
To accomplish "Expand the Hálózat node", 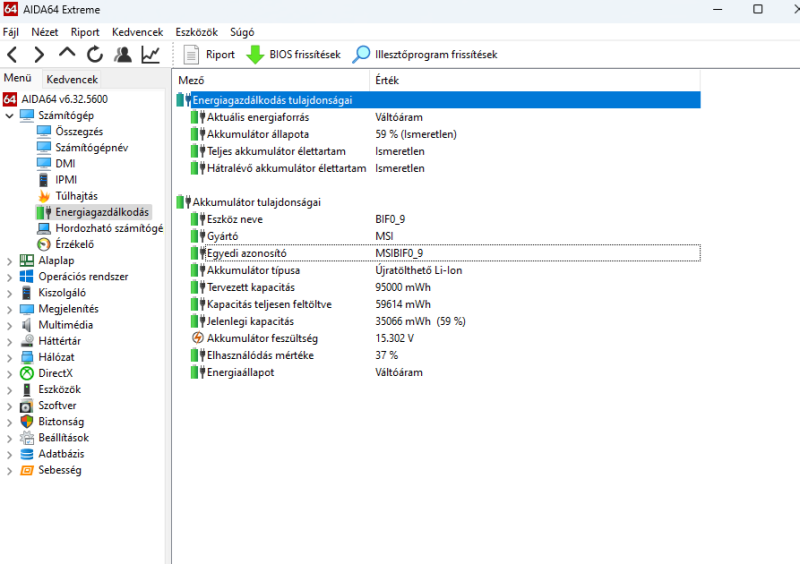I will [9, 358].
